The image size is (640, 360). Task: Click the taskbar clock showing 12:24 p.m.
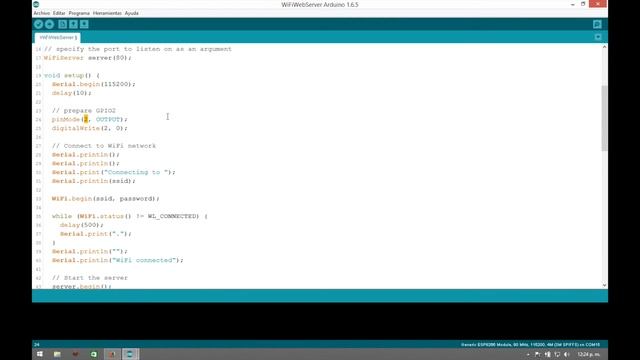coord(589,355)
